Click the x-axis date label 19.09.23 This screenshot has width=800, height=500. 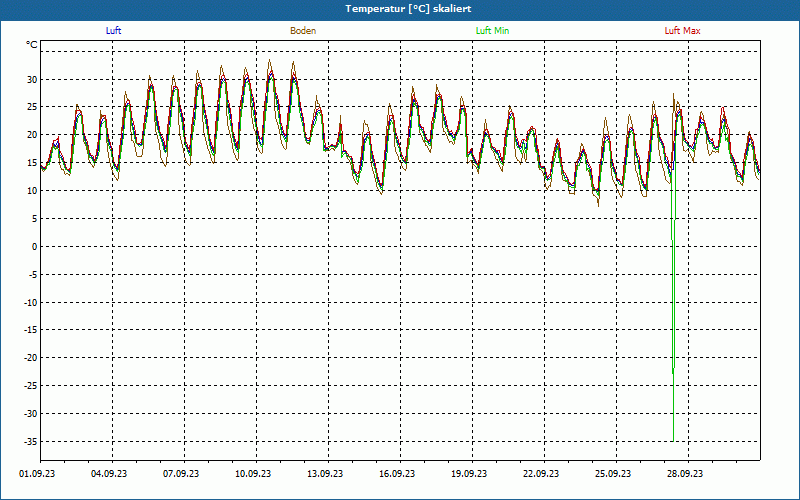tap(469, 473)
